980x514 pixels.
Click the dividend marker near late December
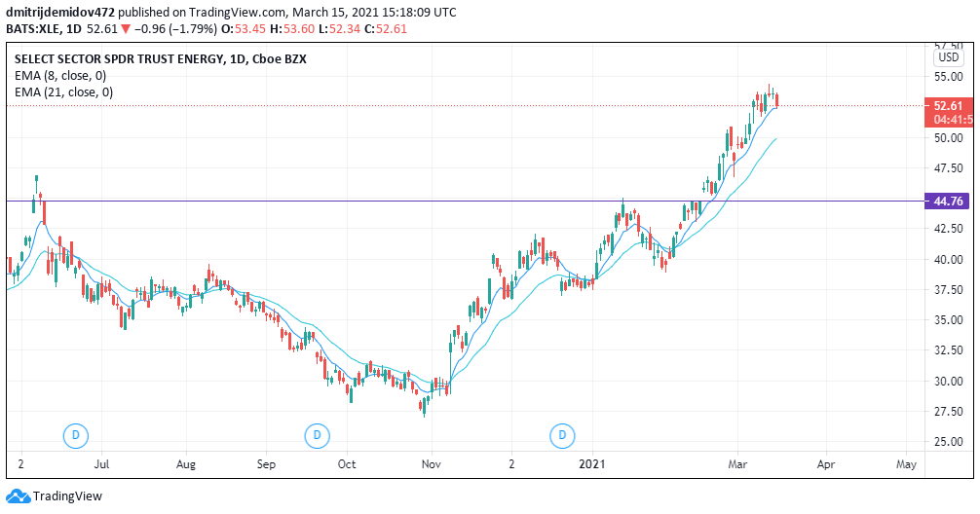pyautogui.click(x=562, y=435)
